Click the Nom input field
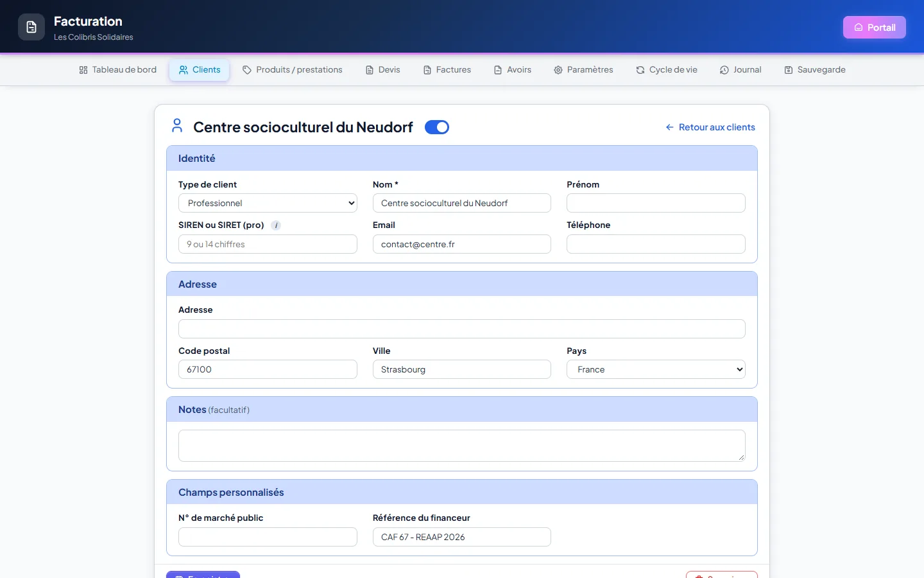This screenshot has width=924, height=578. (462, 203)
